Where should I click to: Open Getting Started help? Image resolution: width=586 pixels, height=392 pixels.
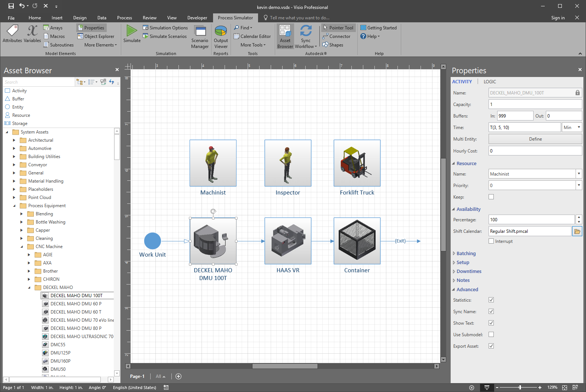click(379, 28)
